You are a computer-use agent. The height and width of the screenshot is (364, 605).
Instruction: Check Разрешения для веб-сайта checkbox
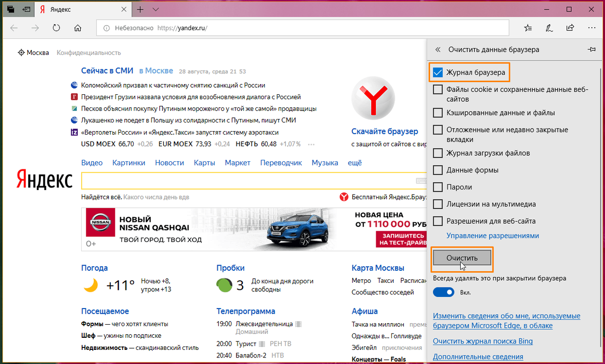click(x=438, y=221)
